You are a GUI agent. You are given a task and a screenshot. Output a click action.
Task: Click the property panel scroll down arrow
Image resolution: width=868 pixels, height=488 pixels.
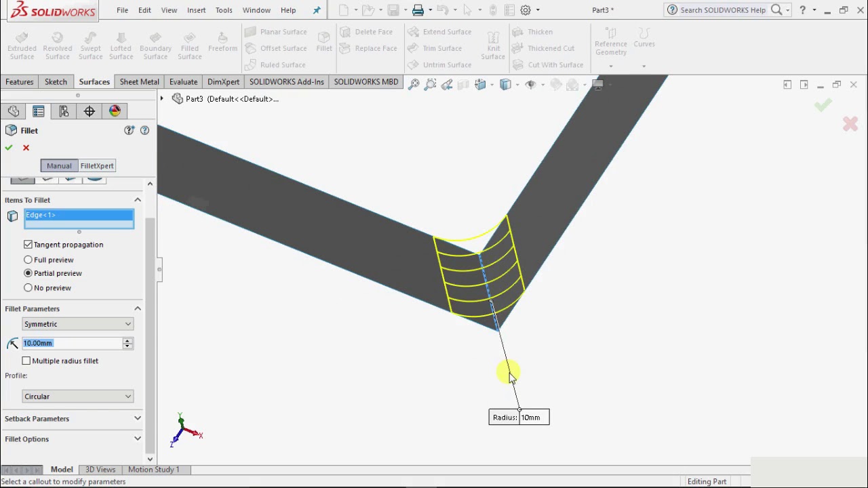(150, 459)
